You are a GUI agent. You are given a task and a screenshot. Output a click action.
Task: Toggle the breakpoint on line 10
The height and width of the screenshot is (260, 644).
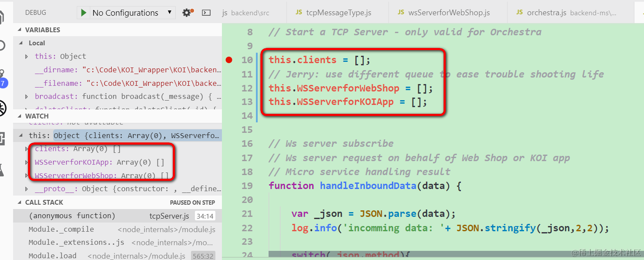[229, 60]
